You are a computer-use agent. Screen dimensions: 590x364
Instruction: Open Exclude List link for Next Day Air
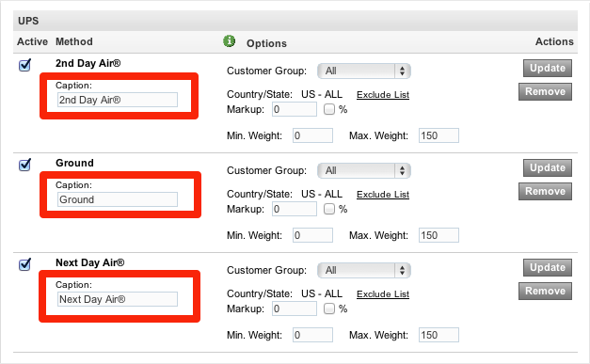point(383,294)
